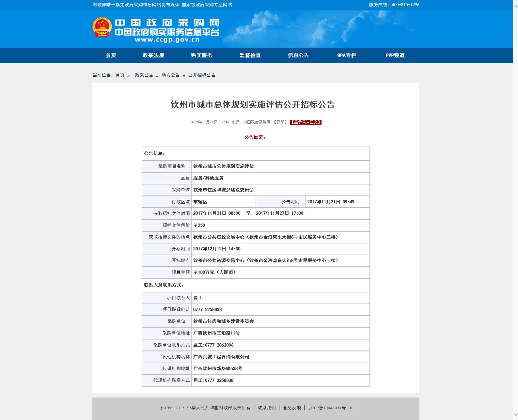518x420 pixels.
Task: Select the 获取招标文件的地点 value cell
Action: [x=280, y=237]
